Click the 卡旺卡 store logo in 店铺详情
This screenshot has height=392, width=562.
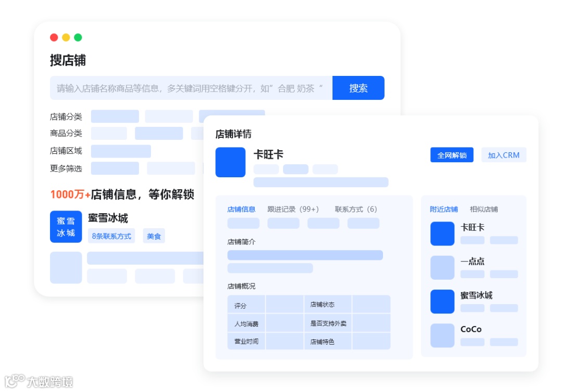pyautogui.click(x=231, y=162)
